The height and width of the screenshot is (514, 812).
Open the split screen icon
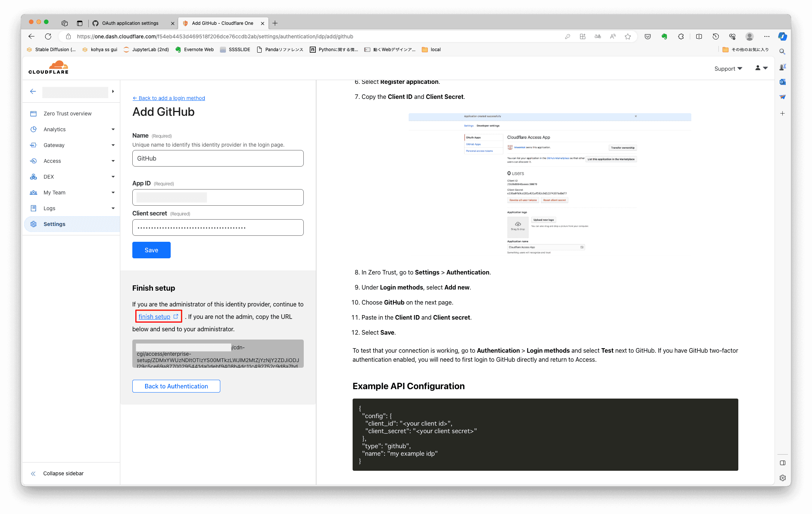click(699, 36)
